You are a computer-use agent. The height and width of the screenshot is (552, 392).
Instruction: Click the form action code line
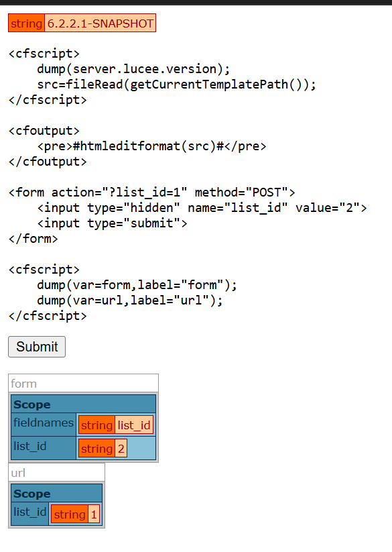[x=152, y=192]
